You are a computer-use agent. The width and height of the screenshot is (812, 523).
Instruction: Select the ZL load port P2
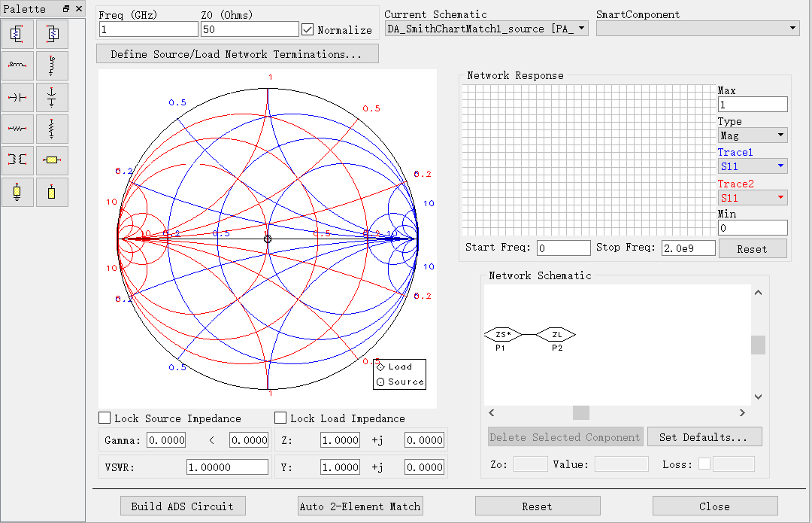coord(556,335)
